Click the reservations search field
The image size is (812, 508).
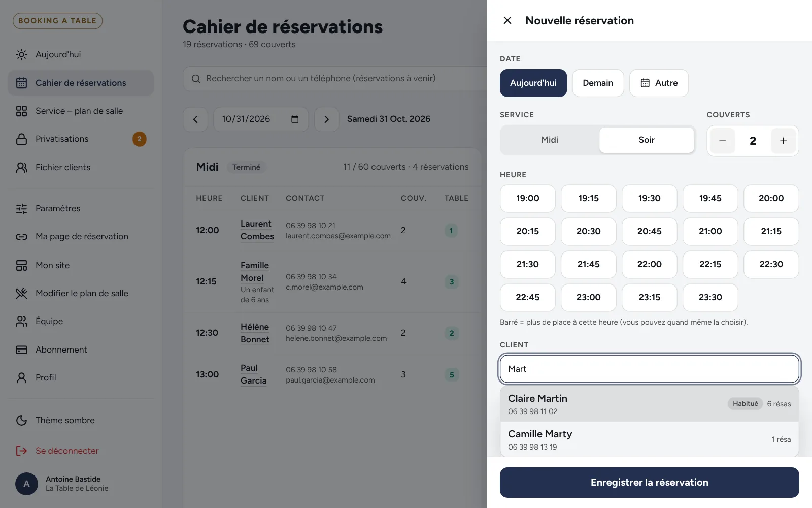(335, 79)
